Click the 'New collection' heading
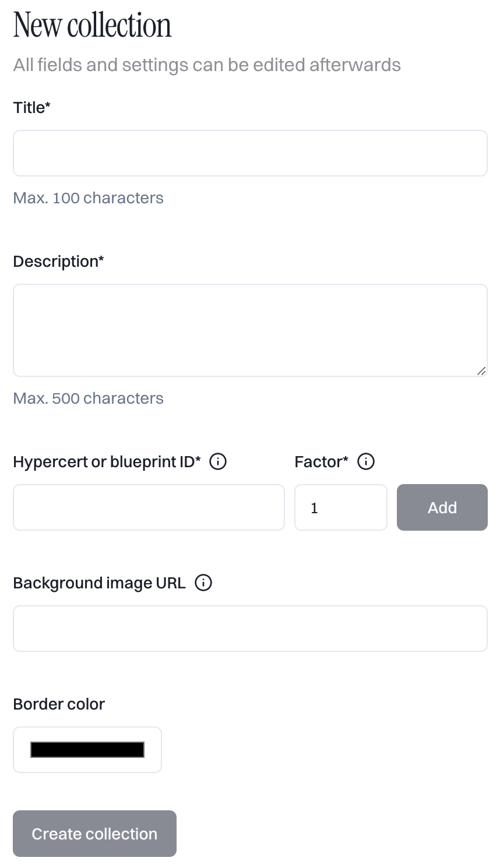 pyautogui.click(x=92, y=26)
